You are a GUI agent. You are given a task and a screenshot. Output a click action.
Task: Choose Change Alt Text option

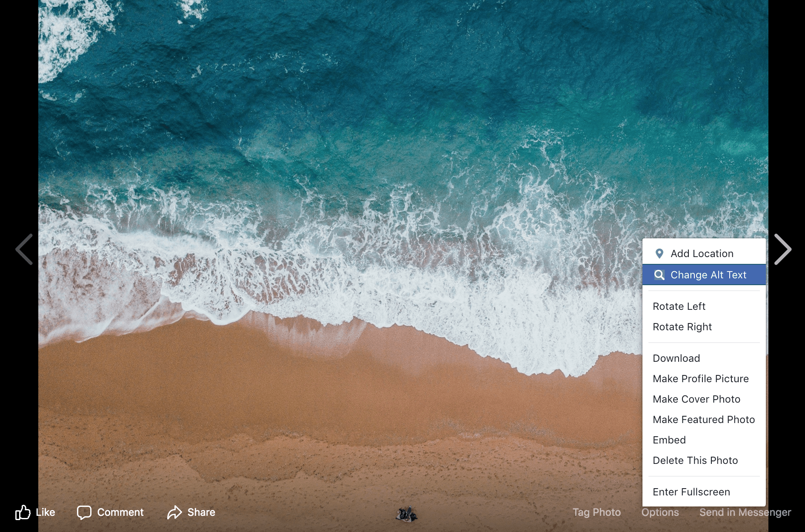coord(704,275)
